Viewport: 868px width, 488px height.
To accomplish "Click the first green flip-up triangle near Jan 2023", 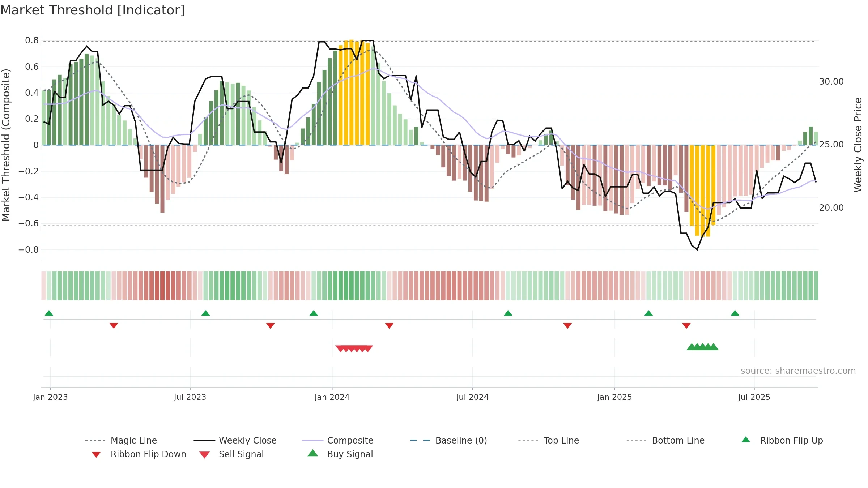I will pyautogui.click(x=49, y=313).
